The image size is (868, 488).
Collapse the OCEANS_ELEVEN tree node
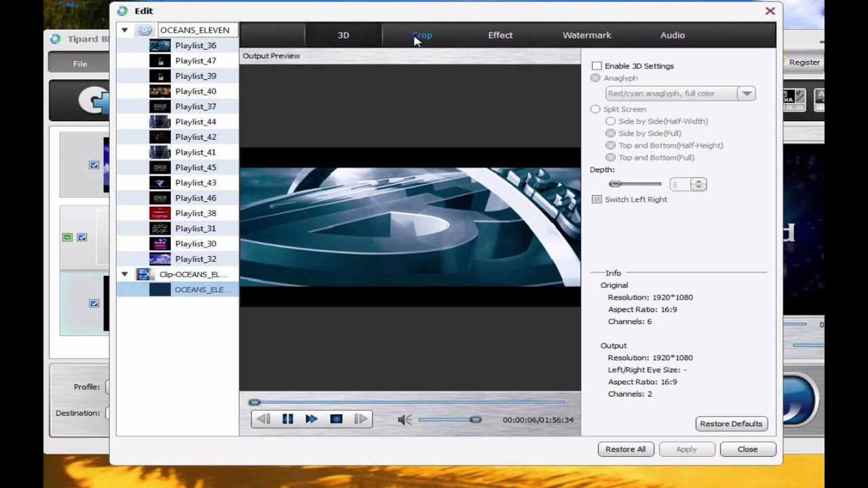pyautogui.click(x=125, y=30)
